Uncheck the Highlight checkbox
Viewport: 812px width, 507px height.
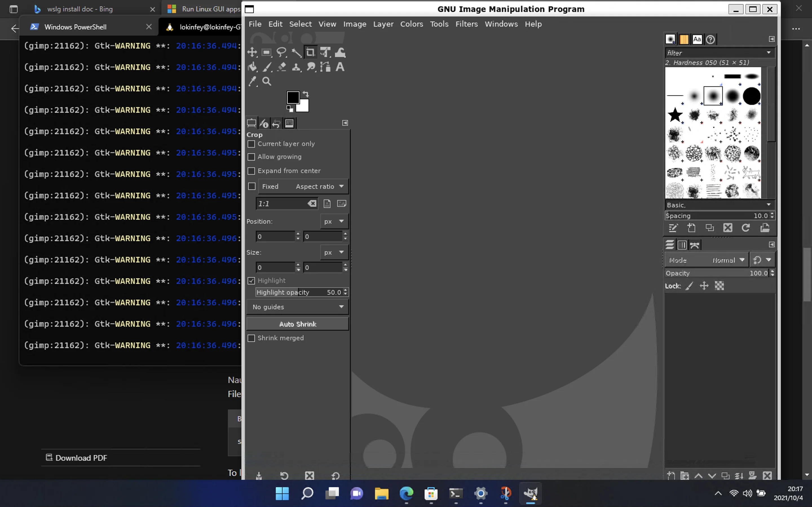[x=251, y=281]
